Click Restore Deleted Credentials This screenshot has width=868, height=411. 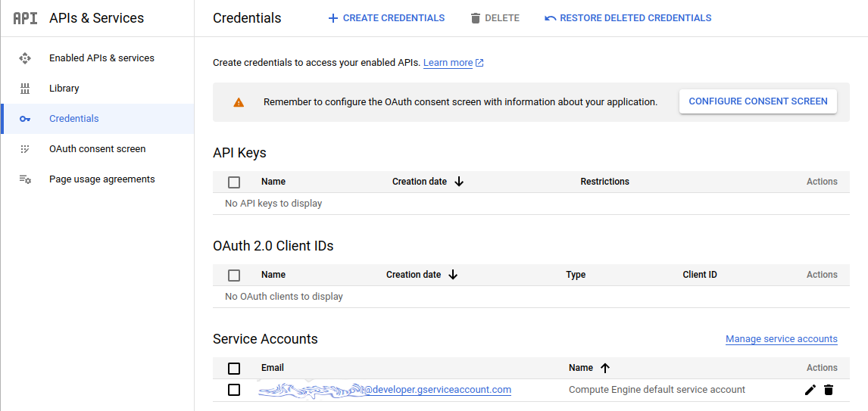pos(628,18)
